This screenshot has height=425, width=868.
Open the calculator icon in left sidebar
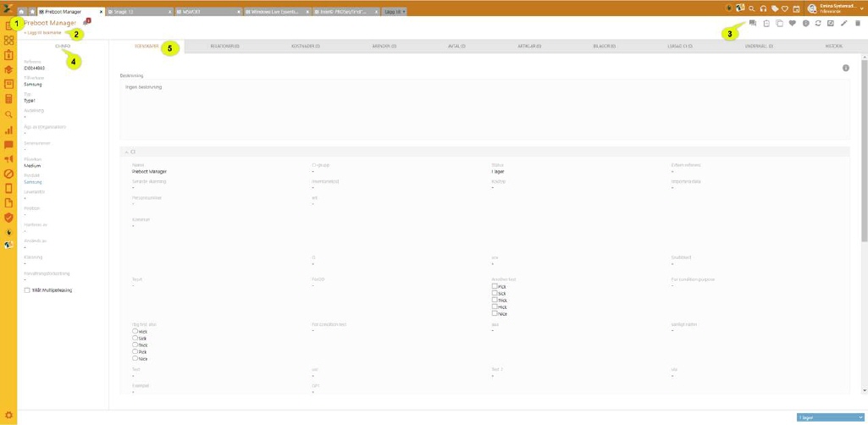tap(8, 99)
